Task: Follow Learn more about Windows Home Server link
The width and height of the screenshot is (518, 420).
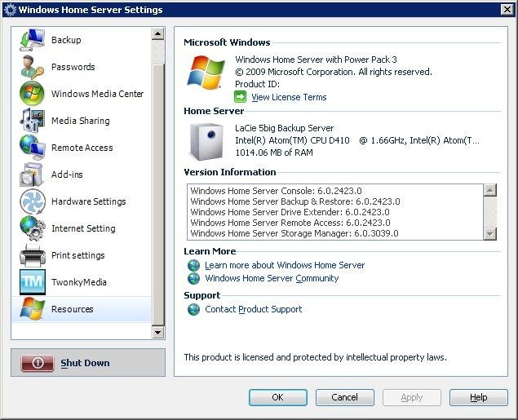Action: click(x=285, y=265)
